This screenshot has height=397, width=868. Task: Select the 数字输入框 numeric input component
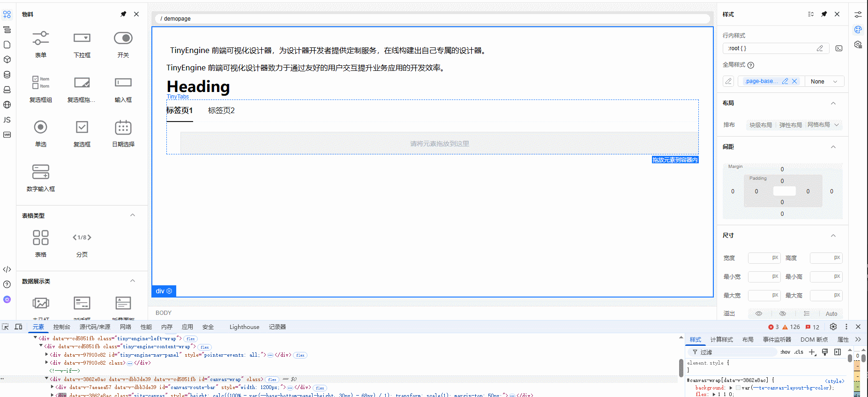(x=41, y=178)
